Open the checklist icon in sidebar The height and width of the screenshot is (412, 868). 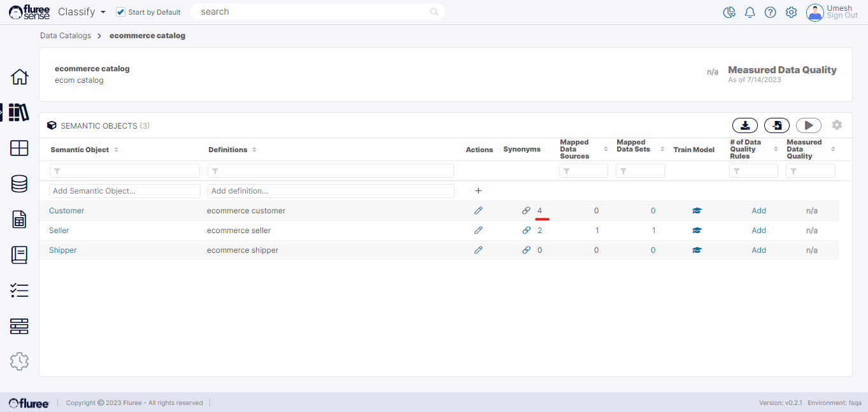click(20, 291)
